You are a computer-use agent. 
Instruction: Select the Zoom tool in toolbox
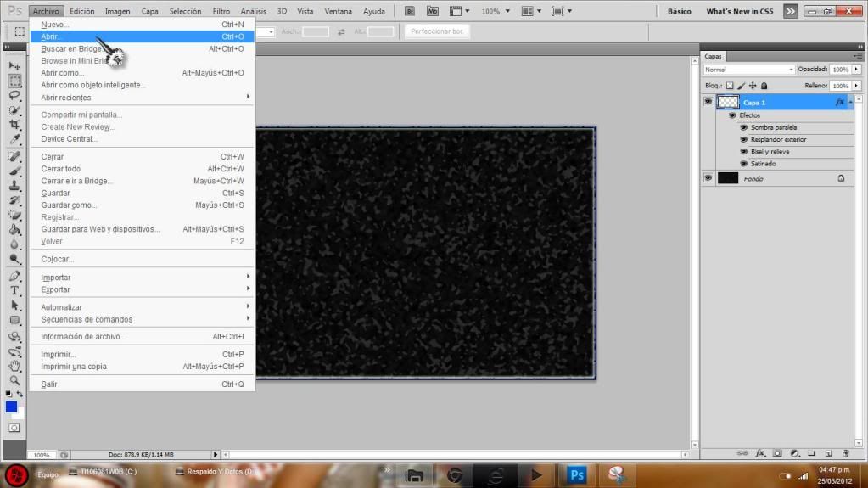[14, 380]
